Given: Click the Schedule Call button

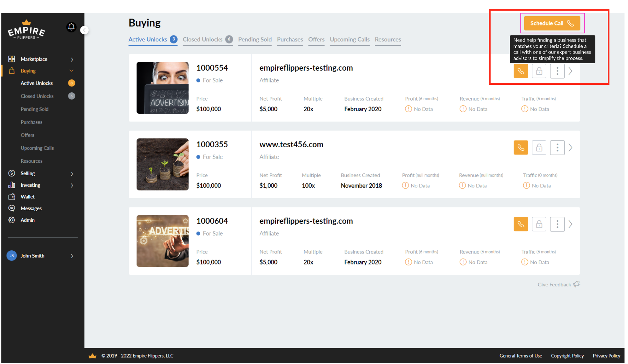Looking at the screenshot, I should pos(552,23).
